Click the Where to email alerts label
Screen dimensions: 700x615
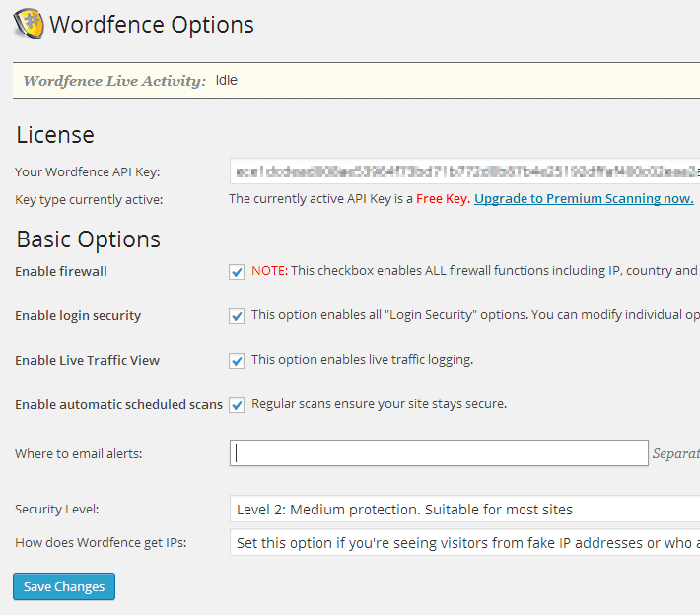[x=79, y=454]
